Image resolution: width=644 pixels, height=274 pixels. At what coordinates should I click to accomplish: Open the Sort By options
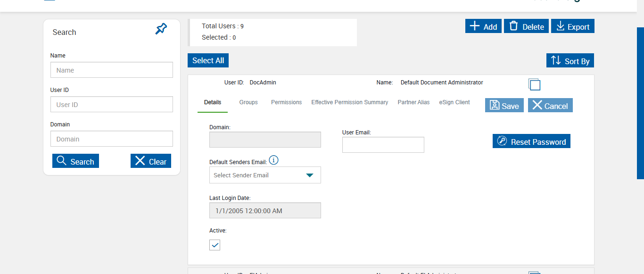coord(570,61)
